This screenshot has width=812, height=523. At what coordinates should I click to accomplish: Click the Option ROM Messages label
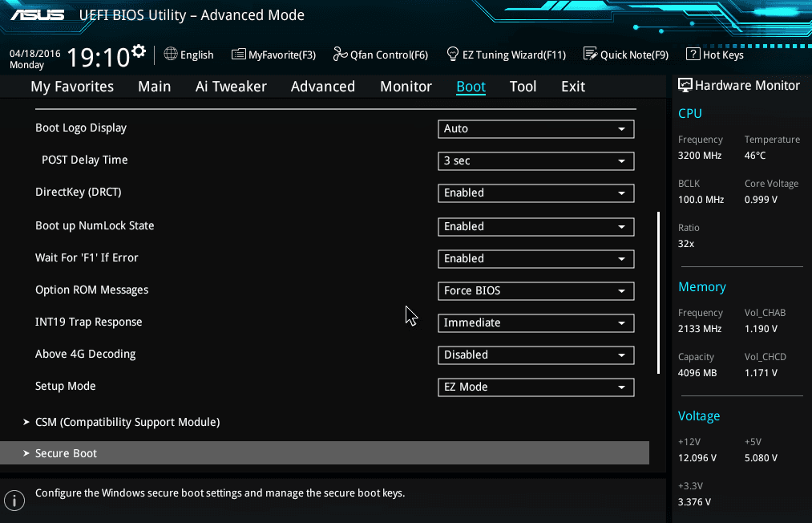click(x=91, y=290)
